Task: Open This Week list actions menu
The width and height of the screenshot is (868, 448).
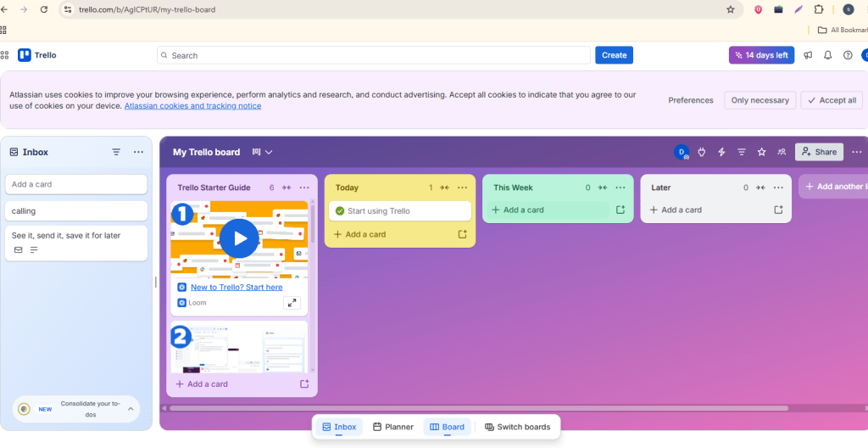Action: pos(620,188)
